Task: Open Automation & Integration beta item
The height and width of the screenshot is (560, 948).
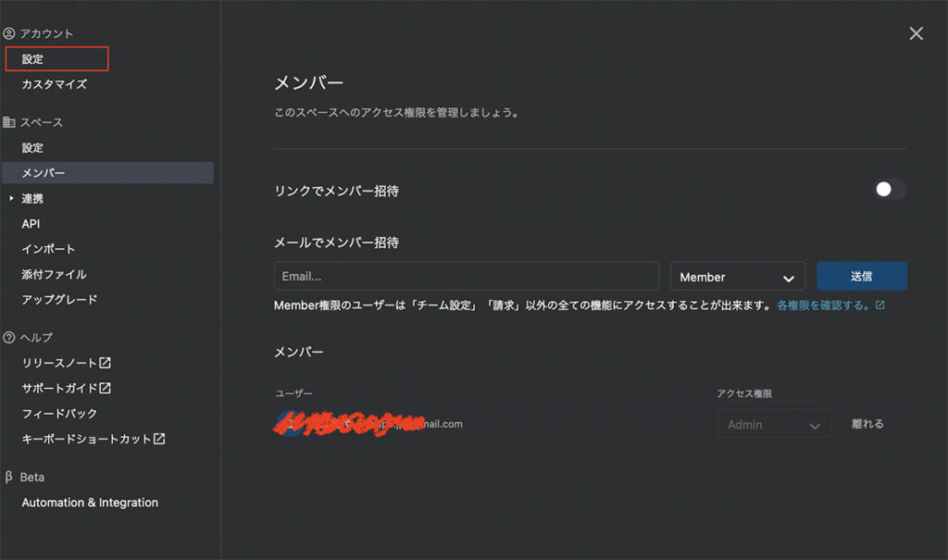Action: coord(90,503)
